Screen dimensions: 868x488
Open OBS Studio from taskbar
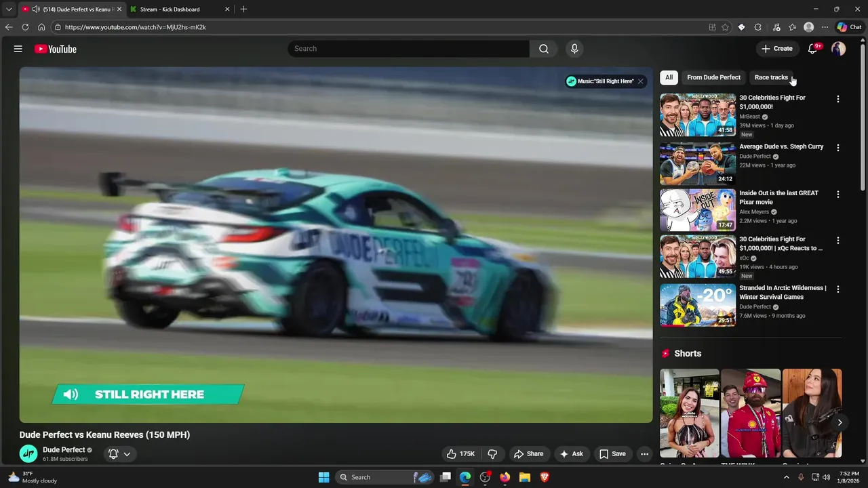pyautogui.click(x=485, y=477)
